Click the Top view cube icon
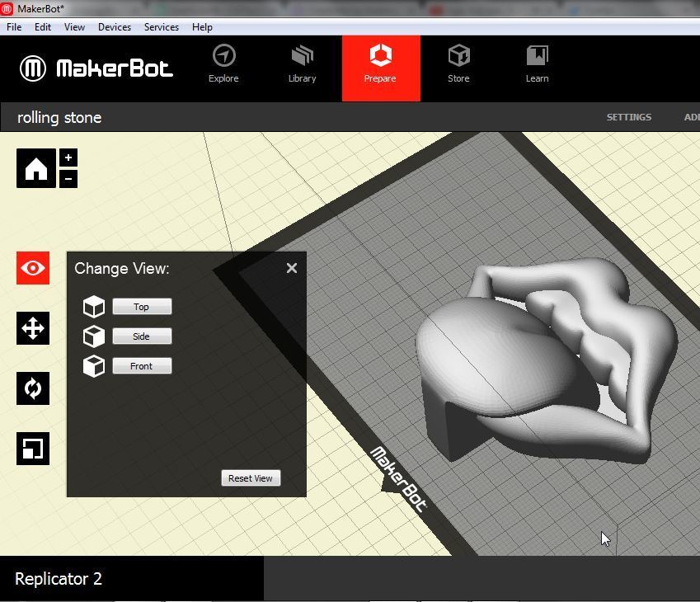This screenshot has height=602, width=700. pyautogui.click(x=94, y=307)
